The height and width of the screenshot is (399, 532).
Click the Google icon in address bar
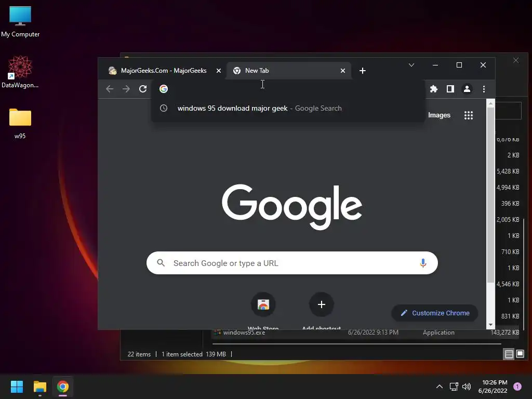[164, 89]
